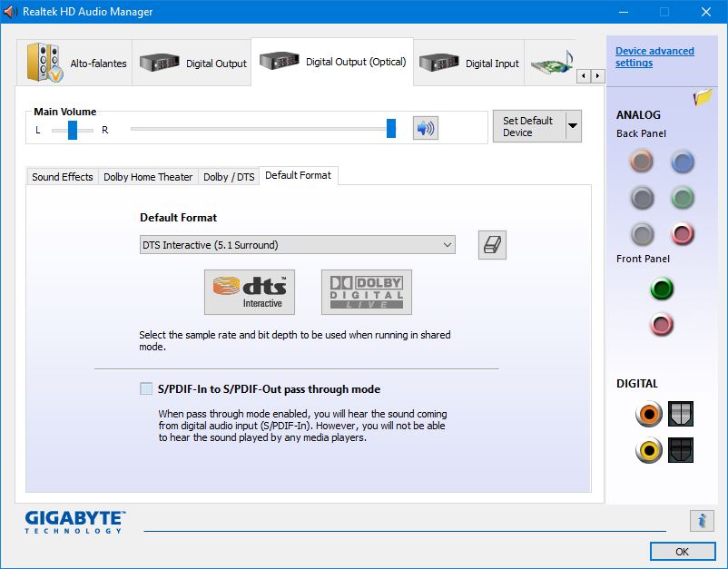Viewport: 728px width, 569px height.
Task: Switch to the Digital Output tab
Action: 192,63
